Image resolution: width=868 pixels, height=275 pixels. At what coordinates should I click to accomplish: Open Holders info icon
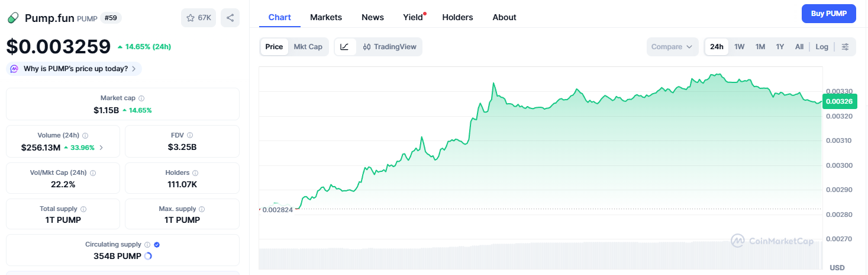(196, 173)
